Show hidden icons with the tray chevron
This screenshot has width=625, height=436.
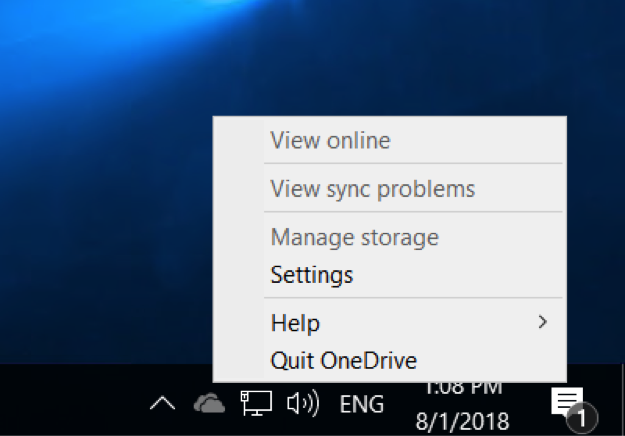(162, 404)
